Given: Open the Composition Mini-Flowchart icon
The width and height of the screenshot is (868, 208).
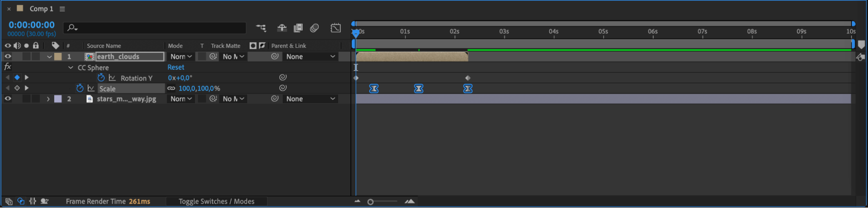Looking at the screenshot, I should tap(261, 28).
